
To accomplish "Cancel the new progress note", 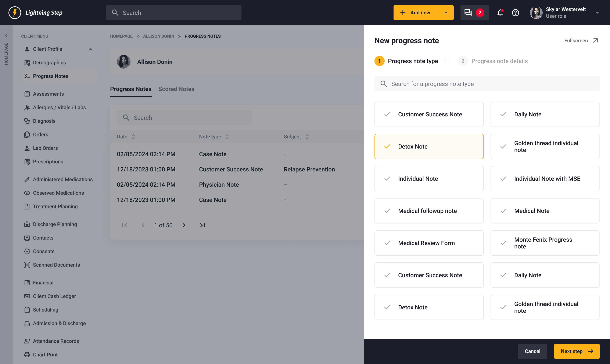I will tap(532, 351).
